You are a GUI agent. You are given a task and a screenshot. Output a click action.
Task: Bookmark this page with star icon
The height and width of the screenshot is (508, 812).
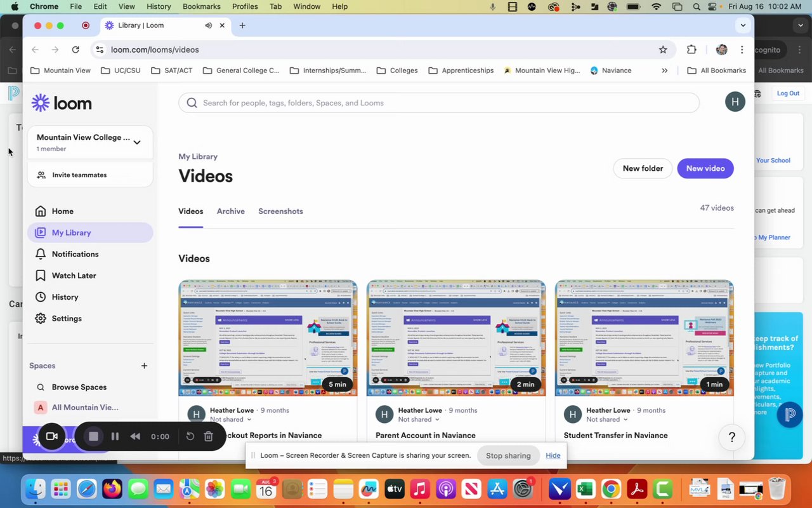tap(663, 50)
